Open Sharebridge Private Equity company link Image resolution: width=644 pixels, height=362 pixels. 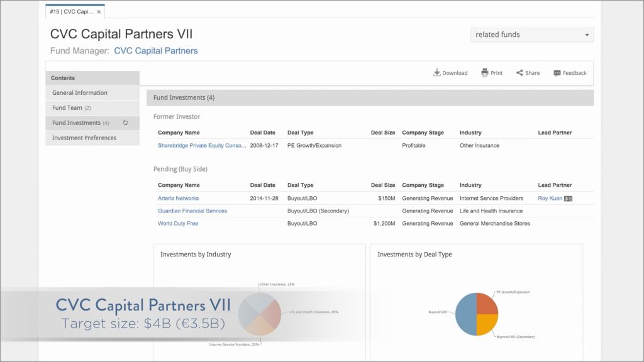pyautogui.click(x=202, y=145)
